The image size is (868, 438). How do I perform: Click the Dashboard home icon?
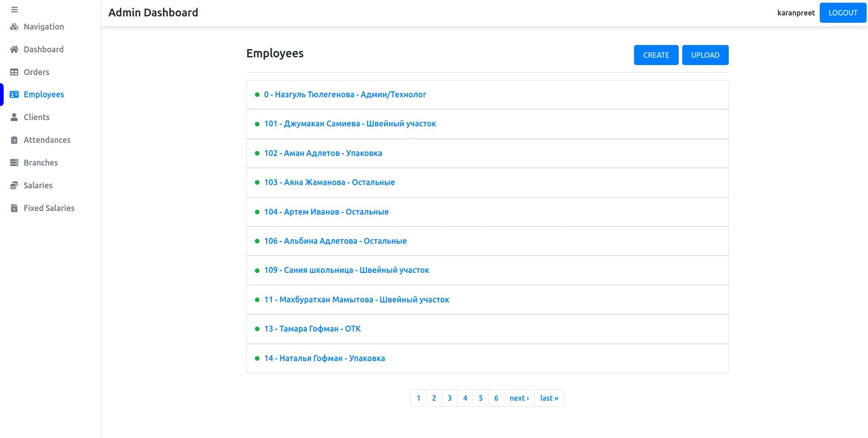14,50
